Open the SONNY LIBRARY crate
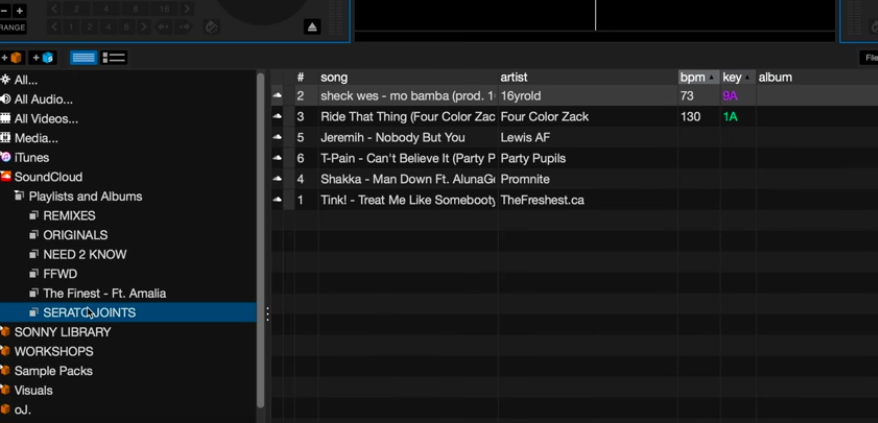 (x=62, y=332)
